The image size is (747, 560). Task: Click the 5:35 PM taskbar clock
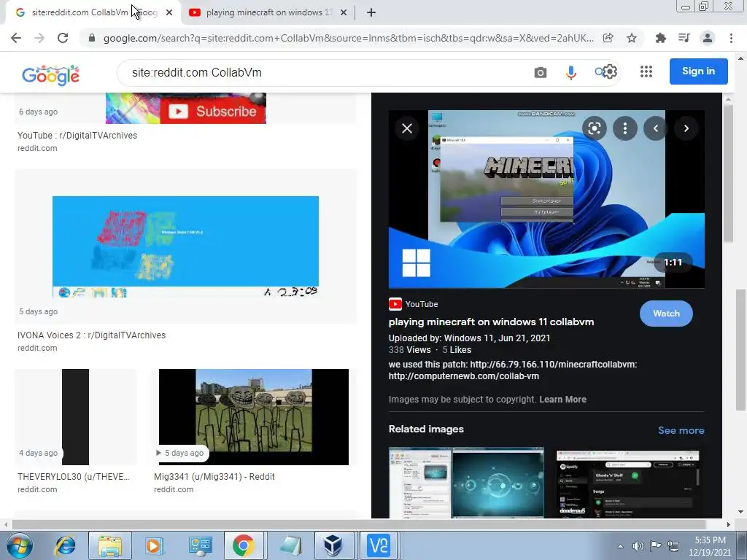[710, 545]
